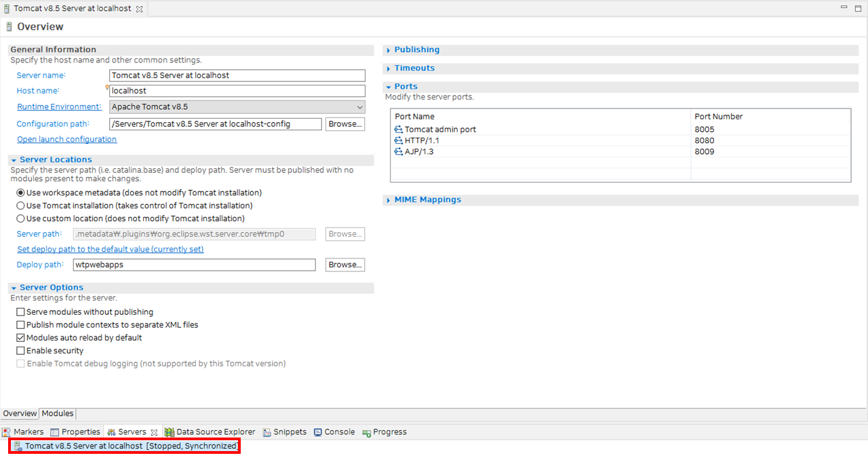Click port number 8009 cell
Image resolution: width=868 pixels, height=464 pixels.
tap(704, 151)
